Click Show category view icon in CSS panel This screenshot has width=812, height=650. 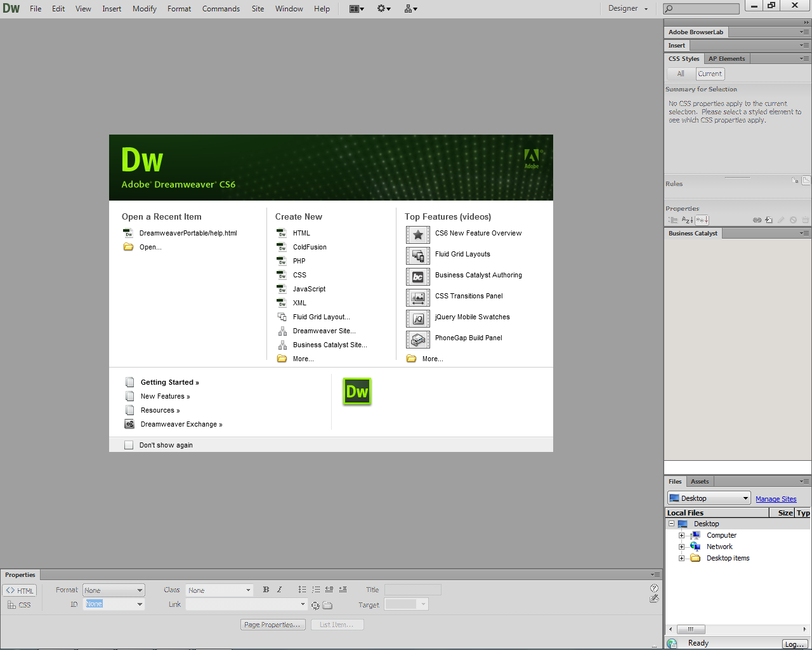coord(673,220)
